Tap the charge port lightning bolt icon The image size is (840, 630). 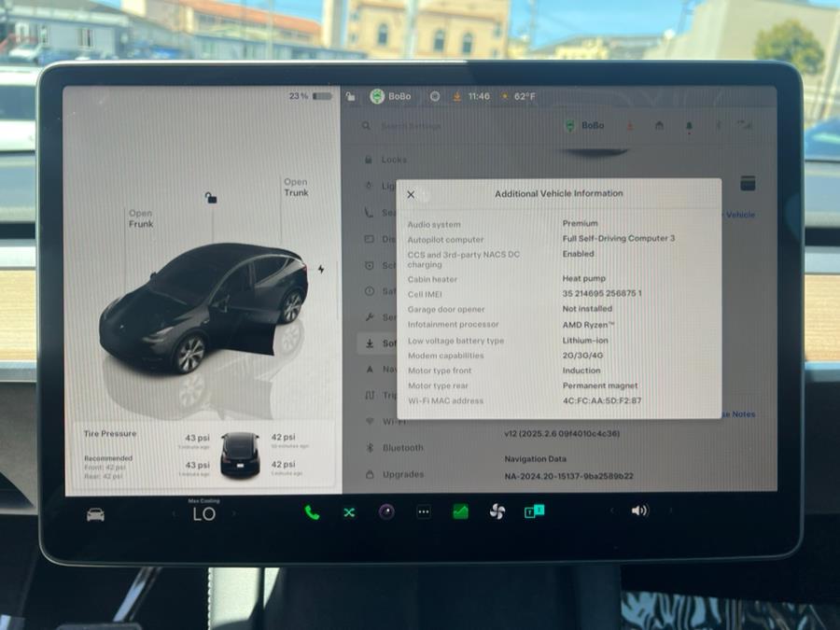coord(321,269)
